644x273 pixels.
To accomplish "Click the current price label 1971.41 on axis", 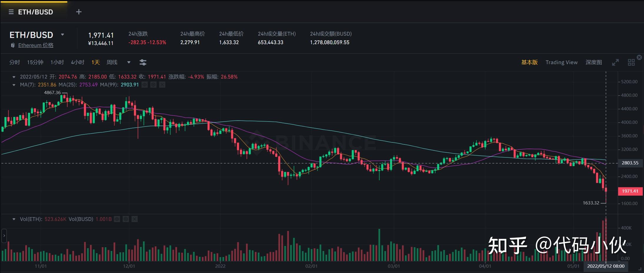I will coord(630,191).
